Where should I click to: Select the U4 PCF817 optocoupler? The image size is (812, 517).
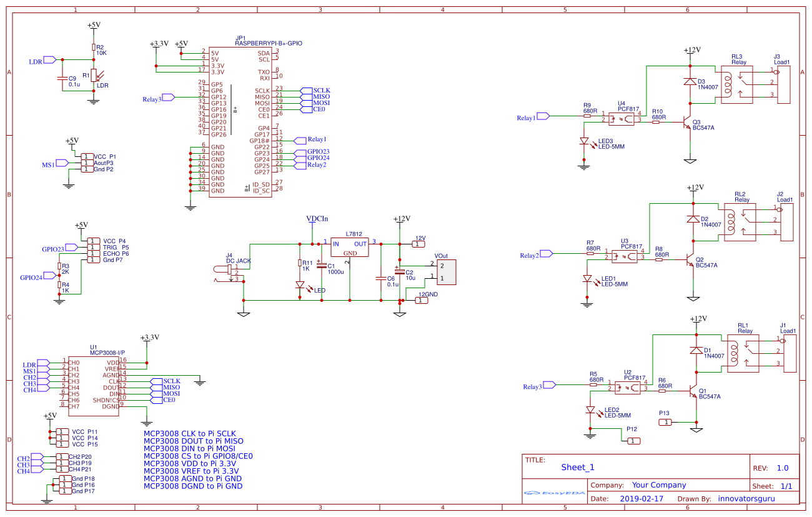(626, 117)
